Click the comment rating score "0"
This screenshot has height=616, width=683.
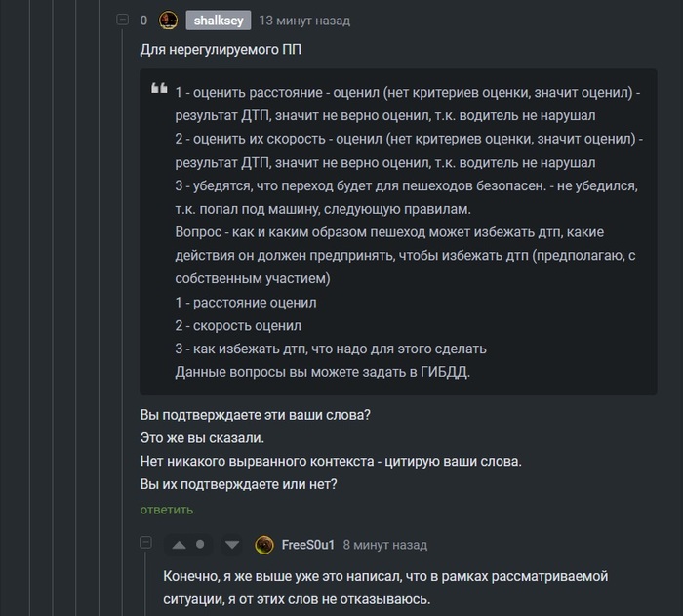coord(143,21)
